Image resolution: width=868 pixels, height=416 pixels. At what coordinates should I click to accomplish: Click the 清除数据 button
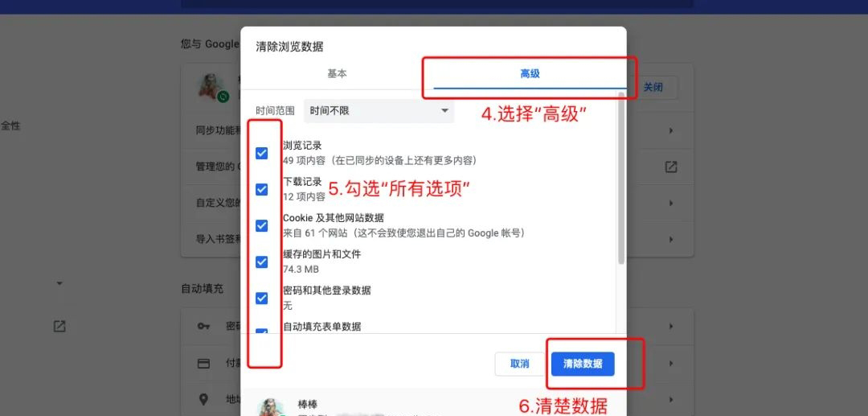click(x=583, y=364)
